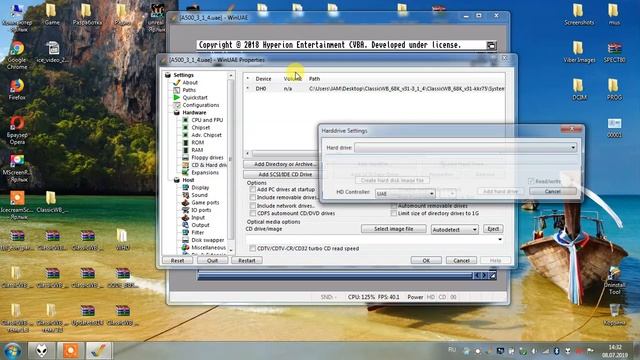Collapse Hardware tree section
Image resolution: width=640 pixels, height=360 pixels.
pos(177,113)
